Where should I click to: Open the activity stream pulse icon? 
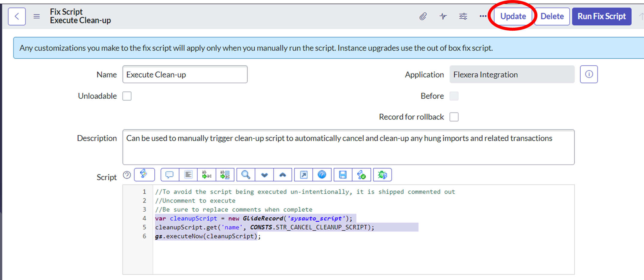[443, 16]
